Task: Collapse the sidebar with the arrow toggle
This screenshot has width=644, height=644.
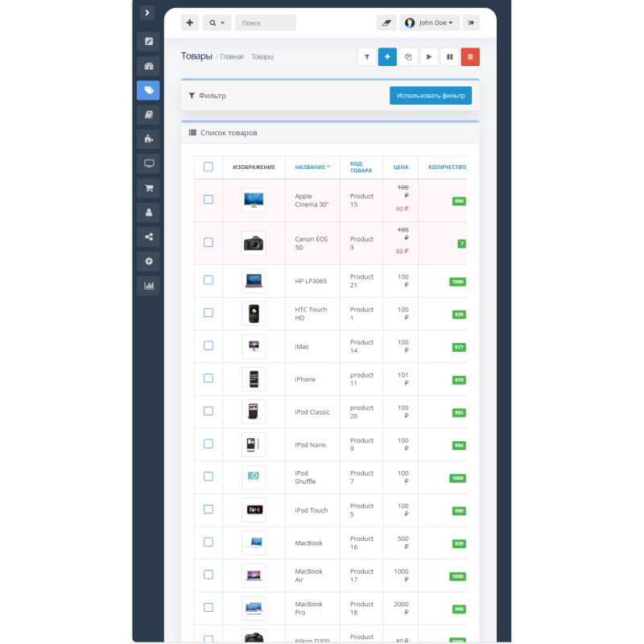Action: [147, 12]
